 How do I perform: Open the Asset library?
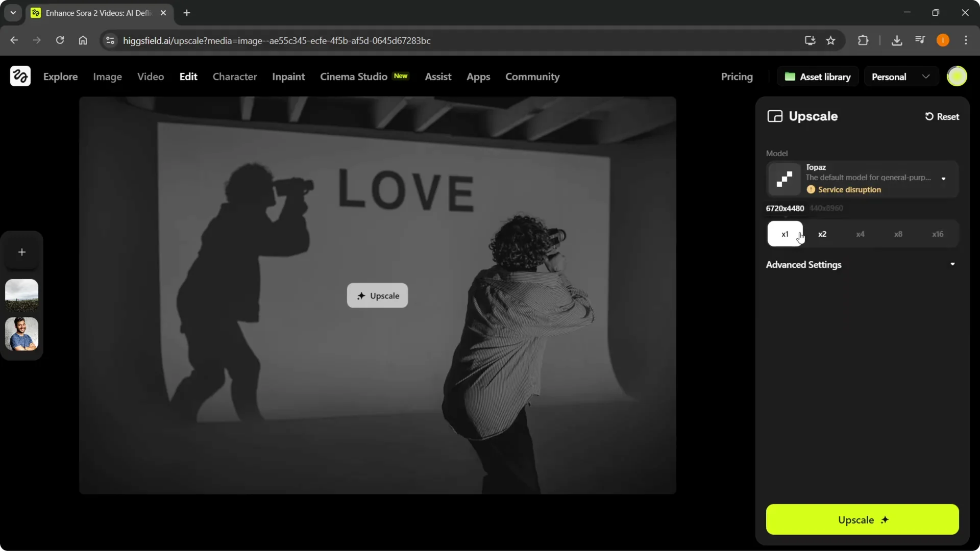pyautogui.click(x=818, y=76)
